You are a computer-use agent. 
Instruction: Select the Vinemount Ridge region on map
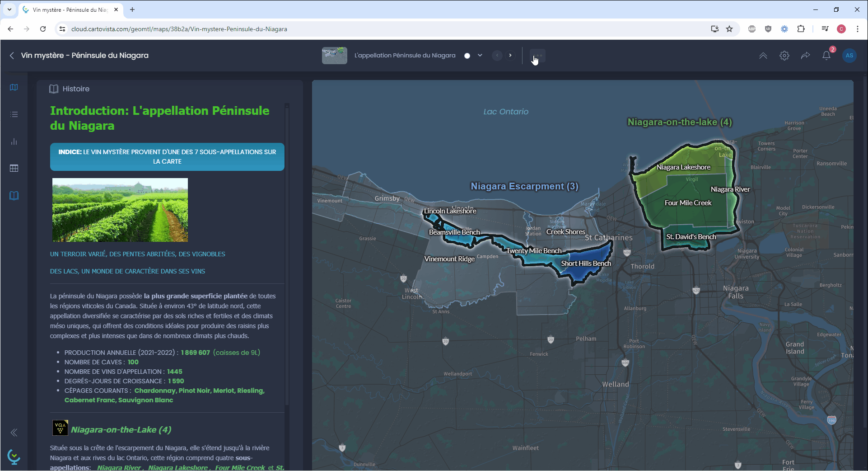449,259
